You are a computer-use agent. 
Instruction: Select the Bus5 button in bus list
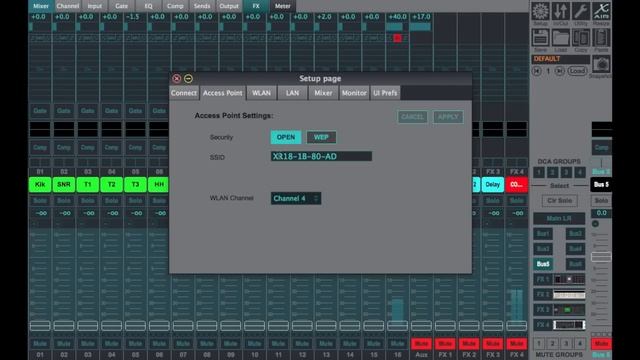[x=543, y=264]
